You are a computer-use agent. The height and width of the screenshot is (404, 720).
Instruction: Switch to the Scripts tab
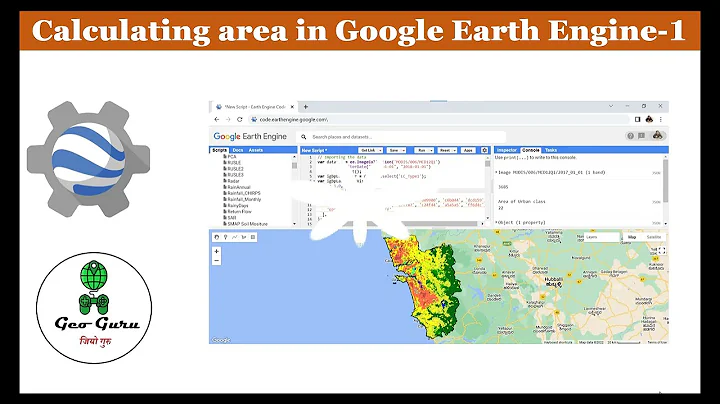tap(219, 150)
